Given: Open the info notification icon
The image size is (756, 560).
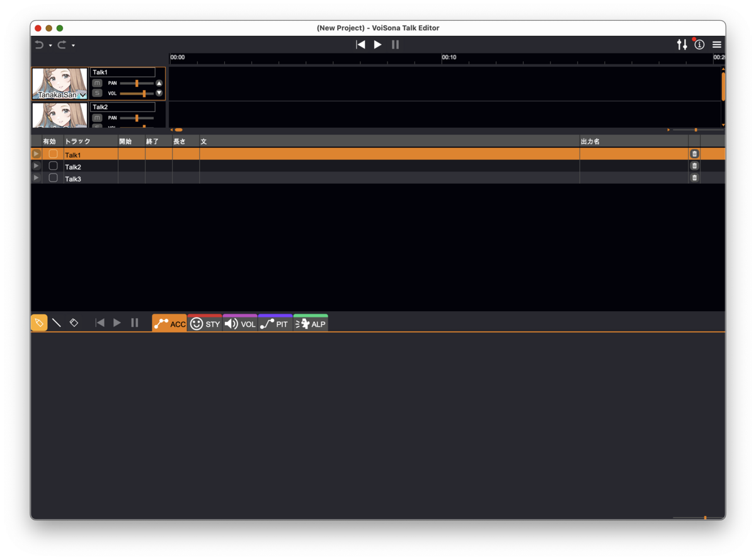Looking at the screenshot, I should point(699,45).
